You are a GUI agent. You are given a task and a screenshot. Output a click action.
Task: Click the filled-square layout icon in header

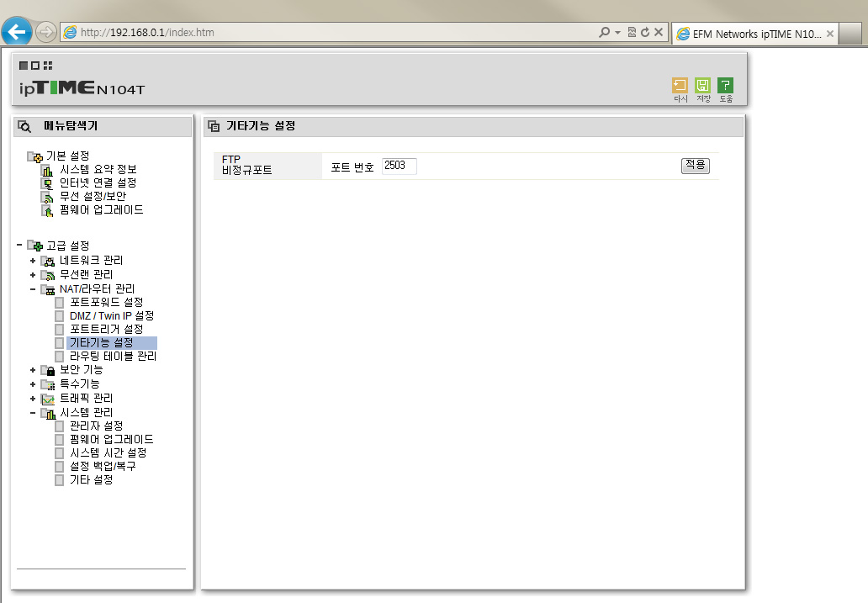(24, 66)
